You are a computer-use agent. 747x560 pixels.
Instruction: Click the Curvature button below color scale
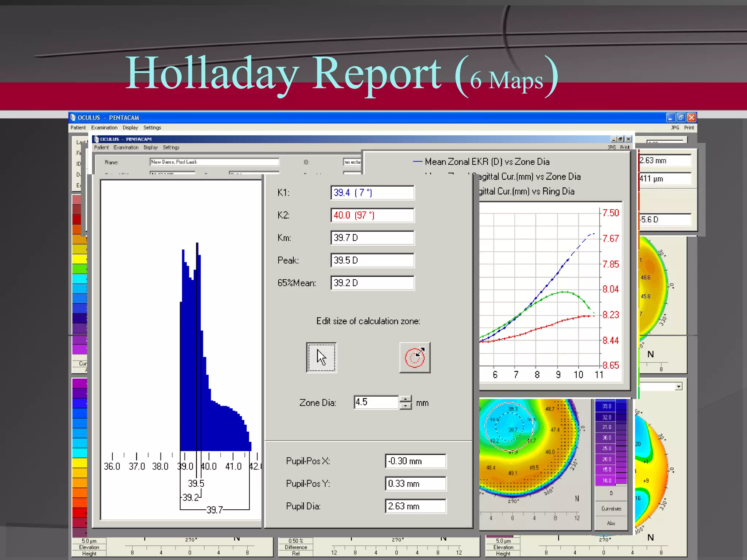pos(611,509)
